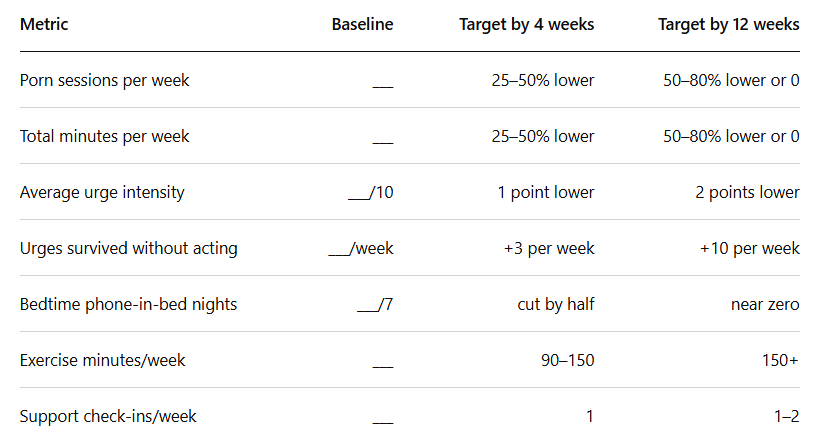Click the Metric column header

[44, 25]
